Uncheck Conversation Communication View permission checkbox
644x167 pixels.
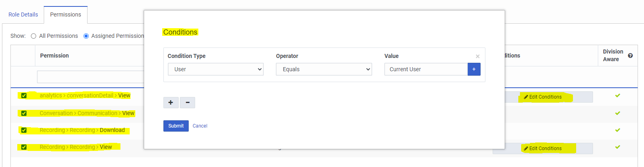click(24, 113)
